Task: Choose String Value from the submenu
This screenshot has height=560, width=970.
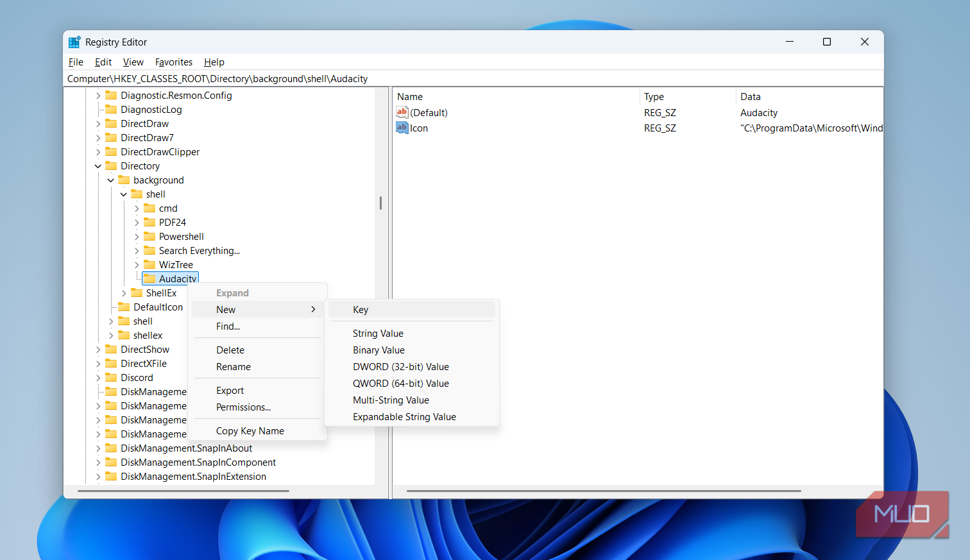Action: (412, 334)
